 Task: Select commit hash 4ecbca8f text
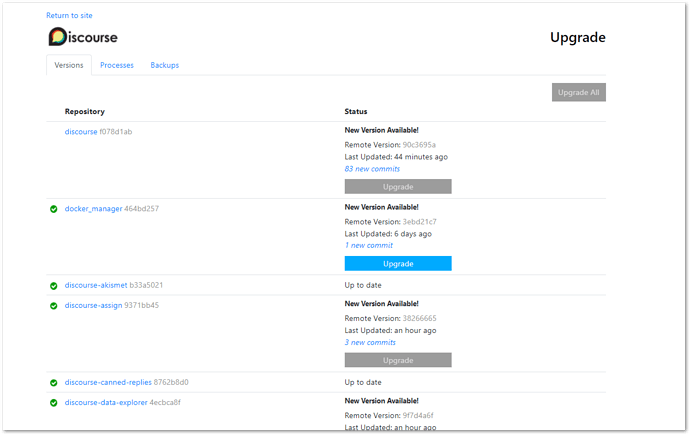tap(165, 402)
